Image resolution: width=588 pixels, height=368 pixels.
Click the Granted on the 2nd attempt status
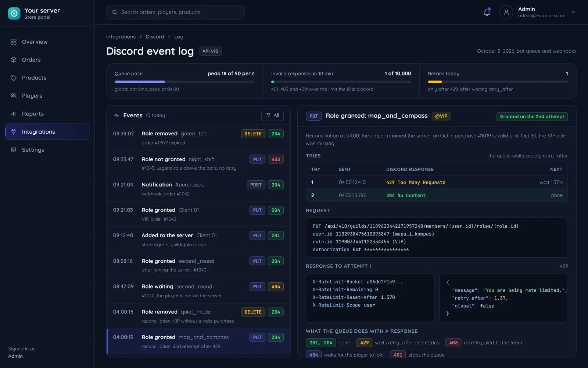(532, 117)
